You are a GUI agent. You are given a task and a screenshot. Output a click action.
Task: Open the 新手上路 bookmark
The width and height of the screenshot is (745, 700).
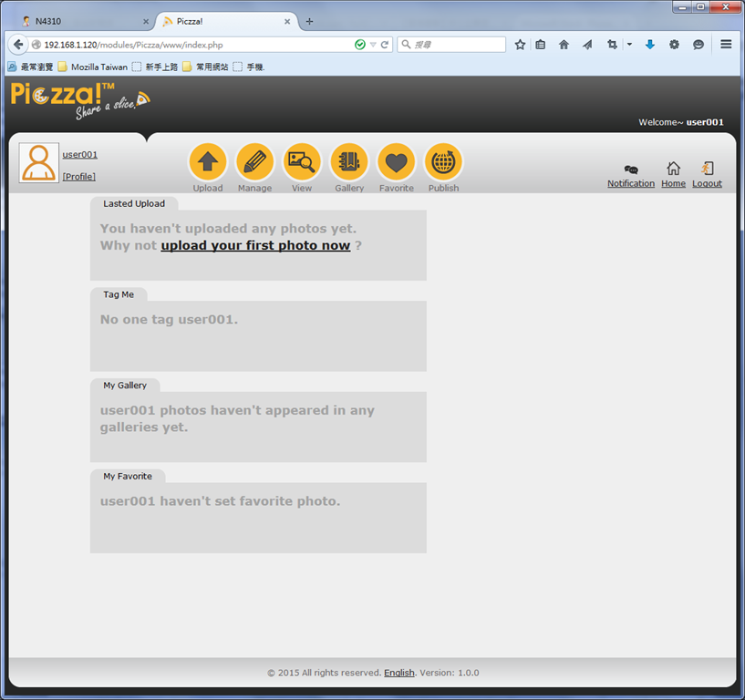(x=155, y=67)
